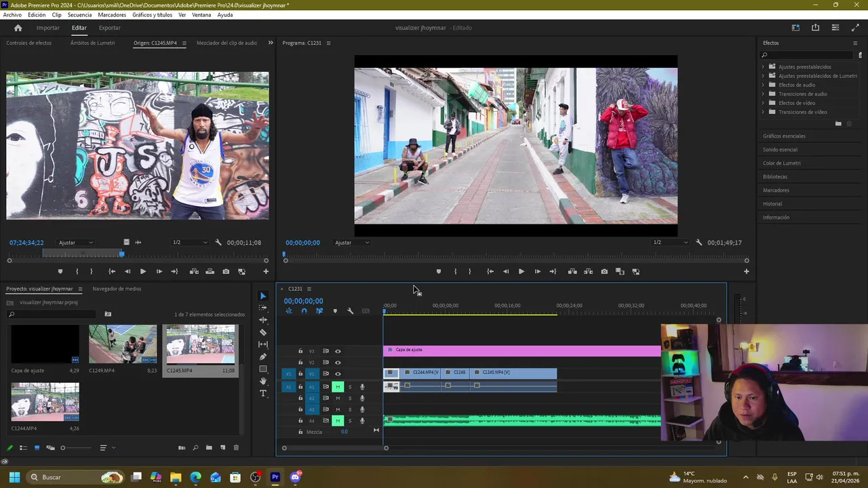This screenshot has width=868, height=488.
Task: Open timeline display settings wrench
Action: click(350, 311)
